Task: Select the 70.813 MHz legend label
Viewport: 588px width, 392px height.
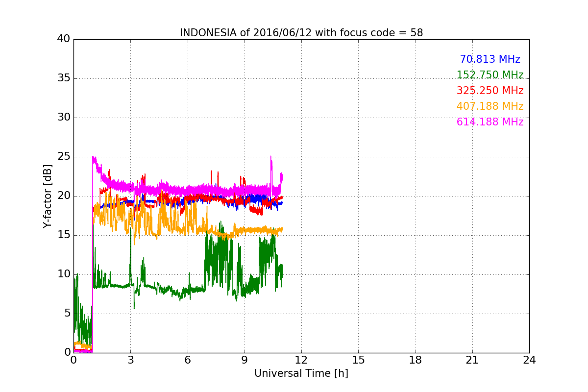Action: click(490, 59)
